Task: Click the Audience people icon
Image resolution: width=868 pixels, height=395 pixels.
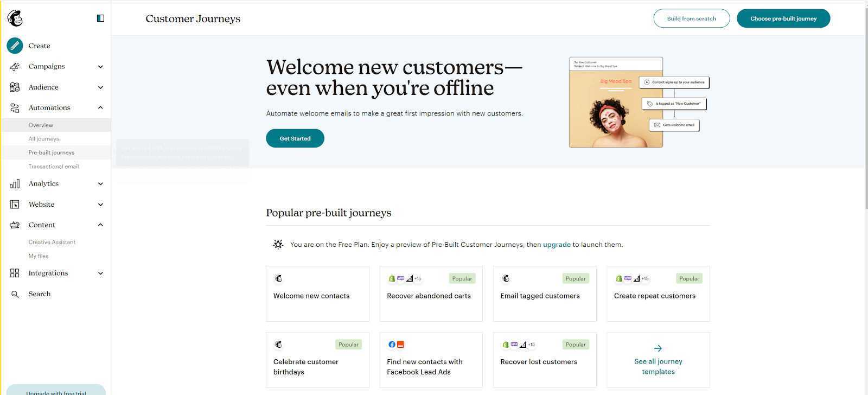Action: click(x=15, y=87)
